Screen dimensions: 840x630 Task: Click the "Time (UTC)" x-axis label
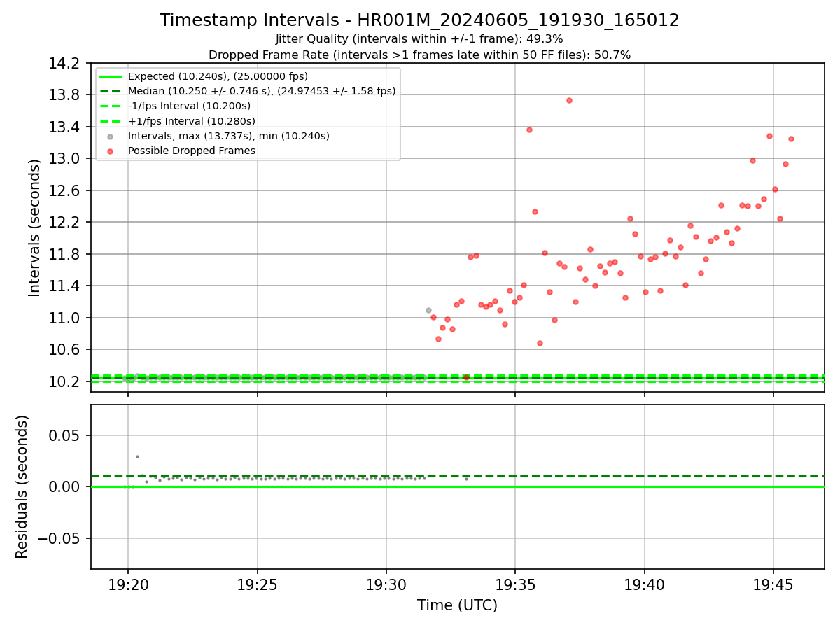point(457,605)
